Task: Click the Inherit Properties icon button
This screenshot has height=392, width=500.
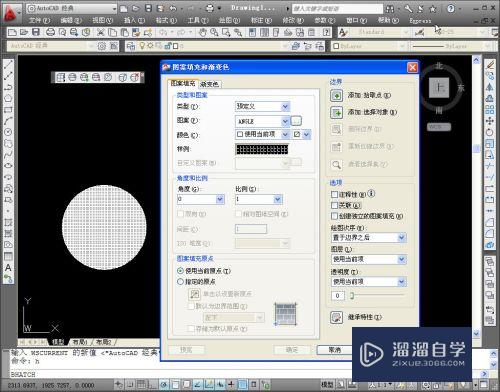Action: pyautogui.click(x=336, y=317)
